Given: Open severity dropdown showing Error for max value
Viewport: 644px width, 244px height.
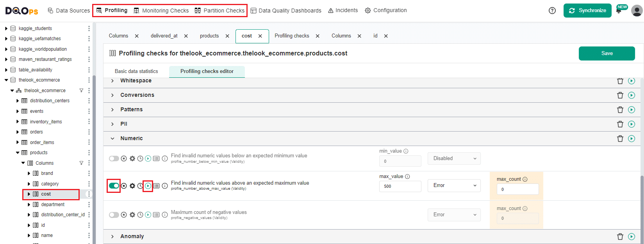Looking at the screenshot, I should [454, 185].
